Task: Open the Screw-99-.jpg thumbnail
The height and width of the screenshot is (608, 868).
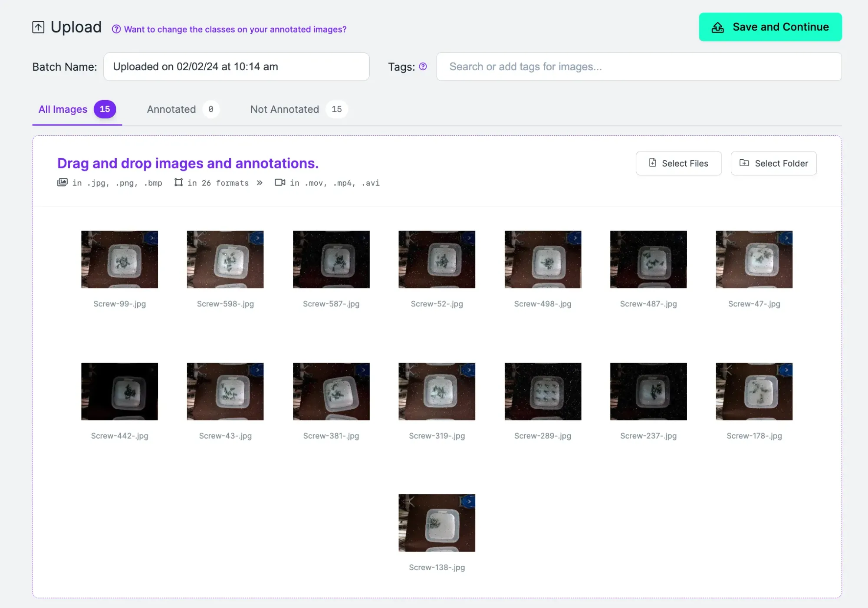Action: tap(119, 260)
